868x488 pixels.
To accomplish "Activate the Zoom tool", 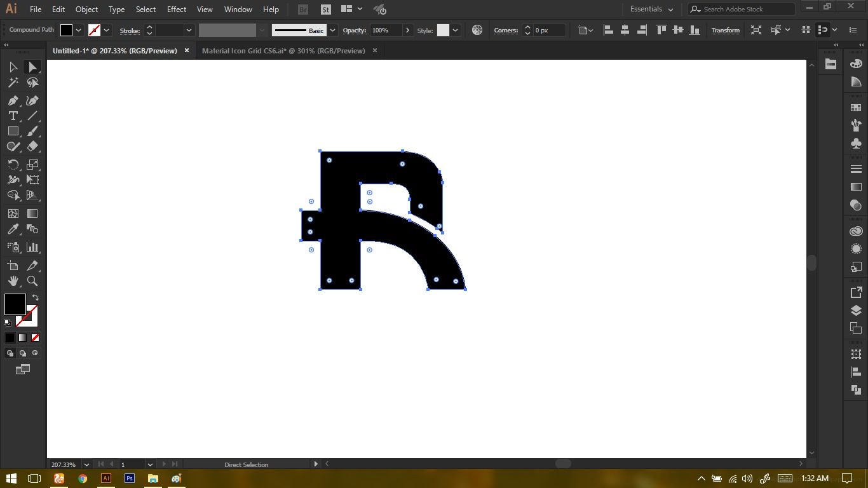I will tap(32, 281).
